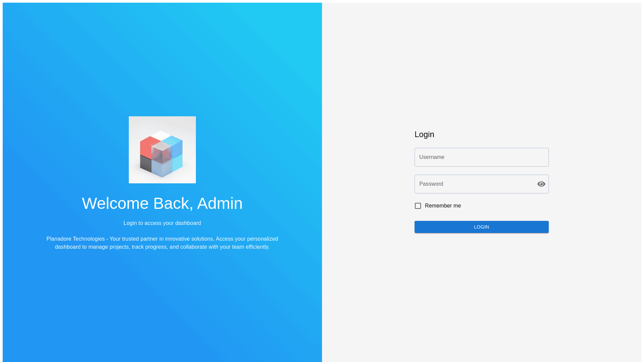644x362 pixels.
Task: Click the Planadore cube logo image
Action: tap(162, 150)
